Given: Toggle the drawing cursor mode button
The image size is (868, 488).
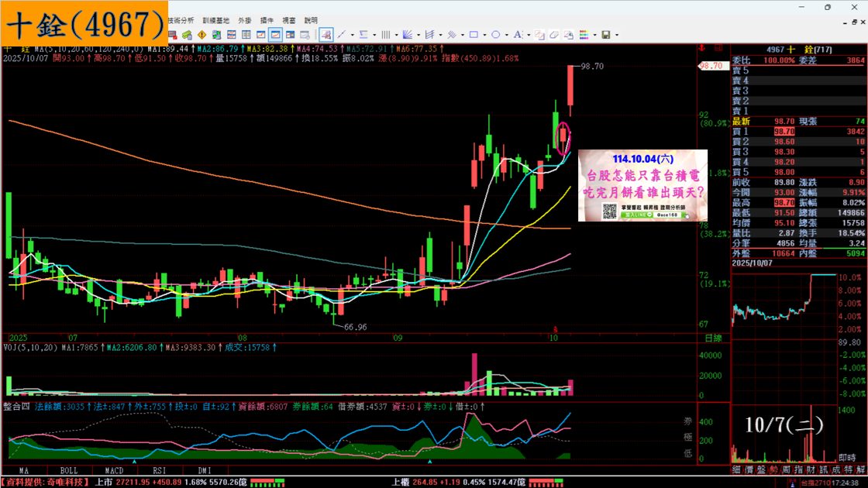Looking at the screenshot, I should click(x=326, y=35).
